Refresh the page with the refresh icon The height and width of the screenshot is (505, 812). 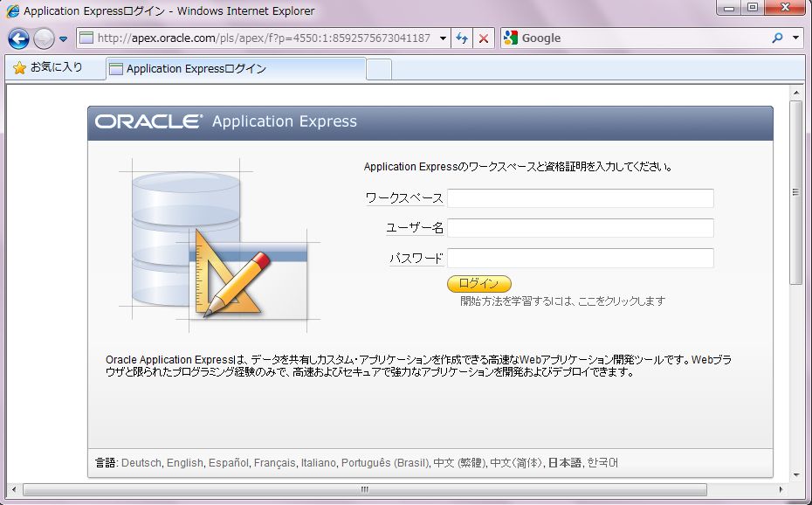(x=462, y=38)
